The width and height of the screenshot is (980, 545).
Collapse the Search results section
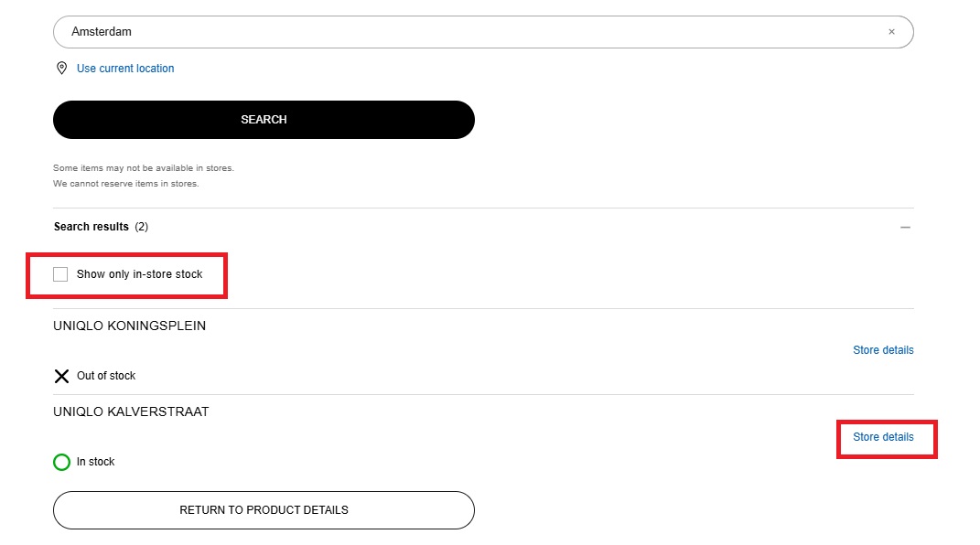[x=905, y=227]
